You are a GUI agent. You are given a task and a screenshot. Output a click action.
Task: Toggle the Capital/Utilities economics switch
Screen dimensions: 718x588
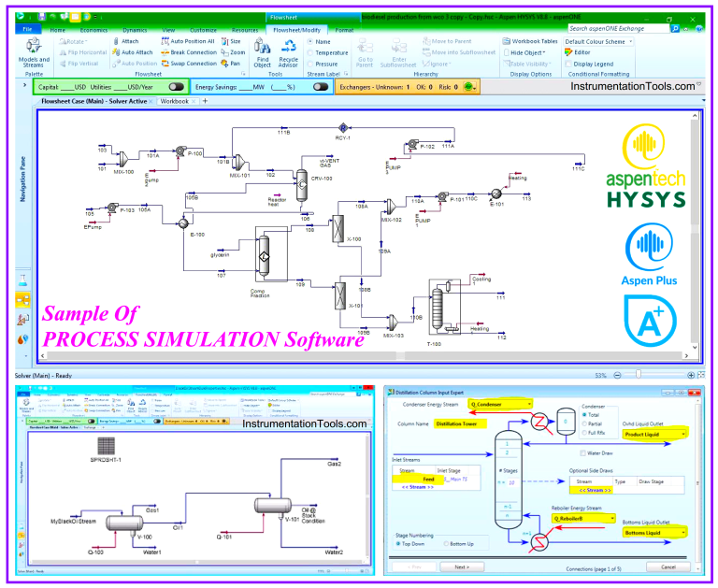tap(176, 86)
